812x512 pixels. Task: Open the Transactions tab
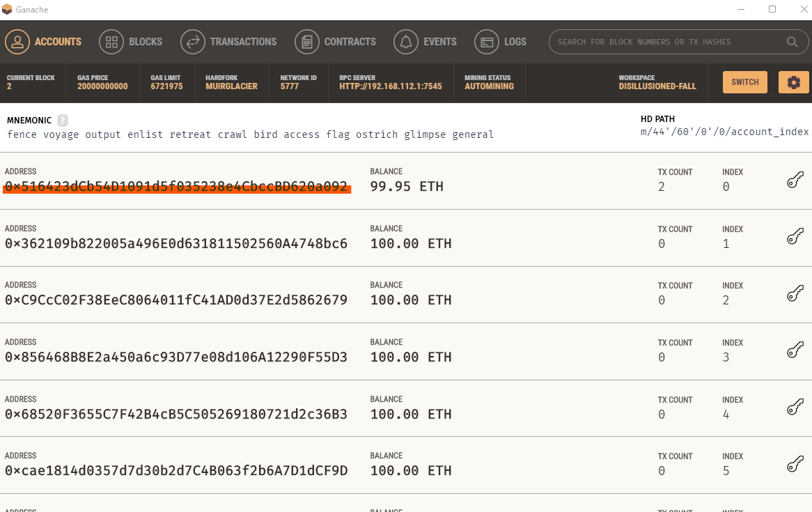coord(243,42)
